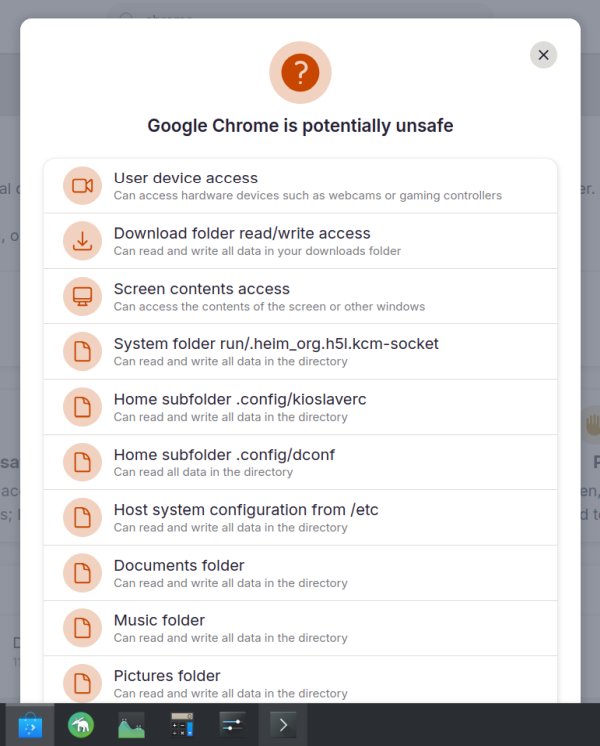Viewport: 600px width, 746px height.
Task: Select the Pictures folder permission row
Action: click(x=300, y=682)
